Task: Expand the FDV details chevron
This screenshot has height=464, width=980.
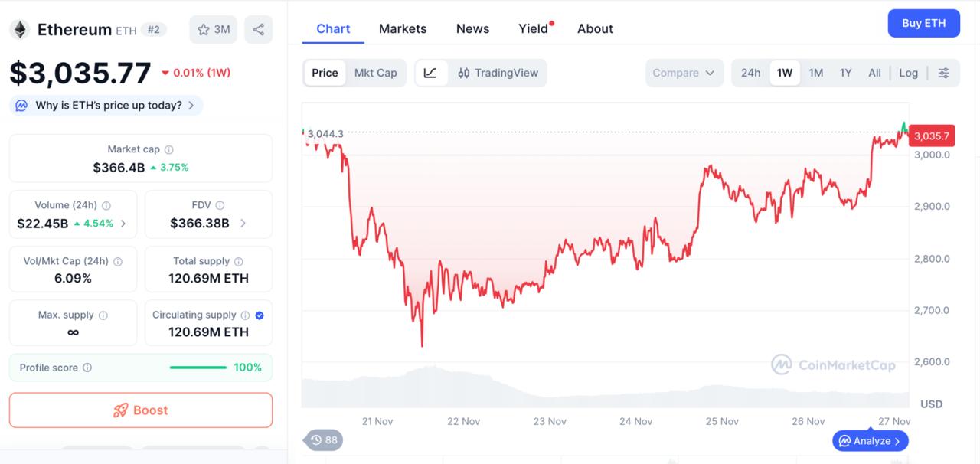Action: click(x=243, y=223)
